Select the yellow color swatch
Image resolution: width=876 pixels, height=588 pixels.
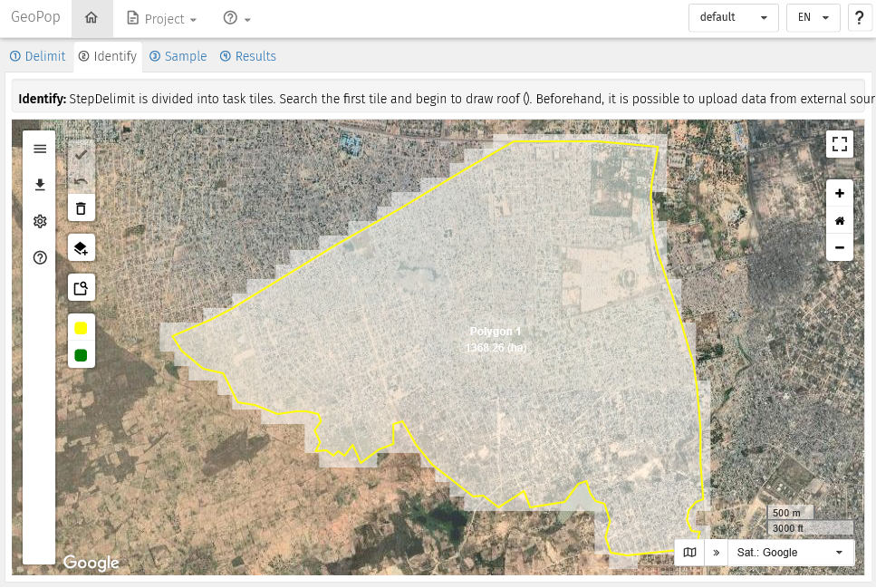coord(81,329)
